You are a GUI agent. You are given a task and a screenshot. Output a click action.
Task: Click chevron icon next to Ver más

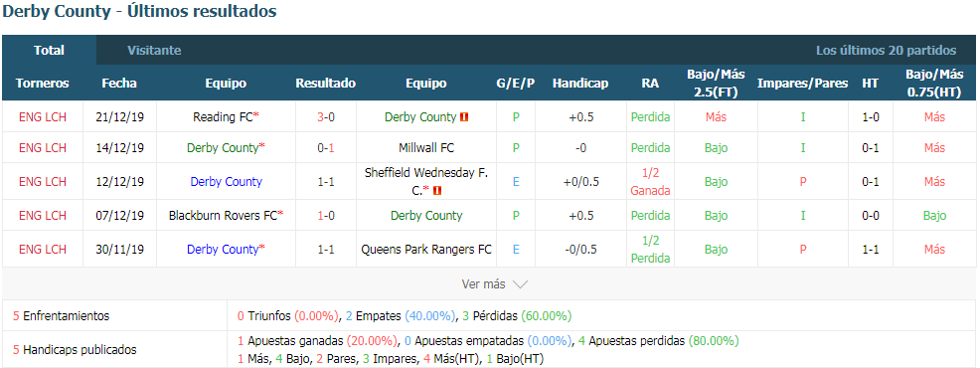pyautogui.click(x=520, y=284)
